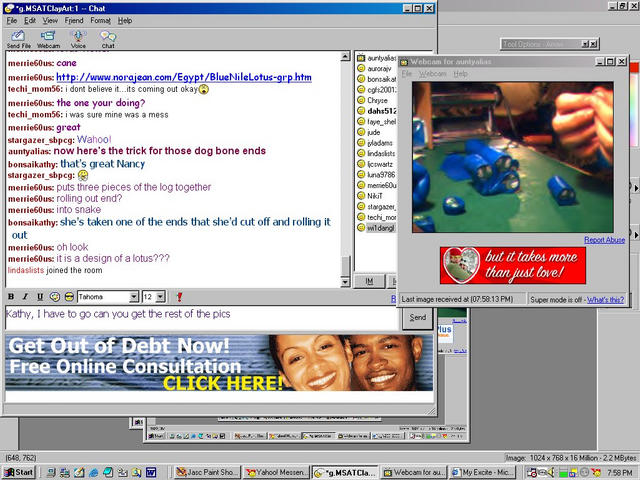
Task: Open the Tahoma font dropdown
Action: tap(134, 297)
